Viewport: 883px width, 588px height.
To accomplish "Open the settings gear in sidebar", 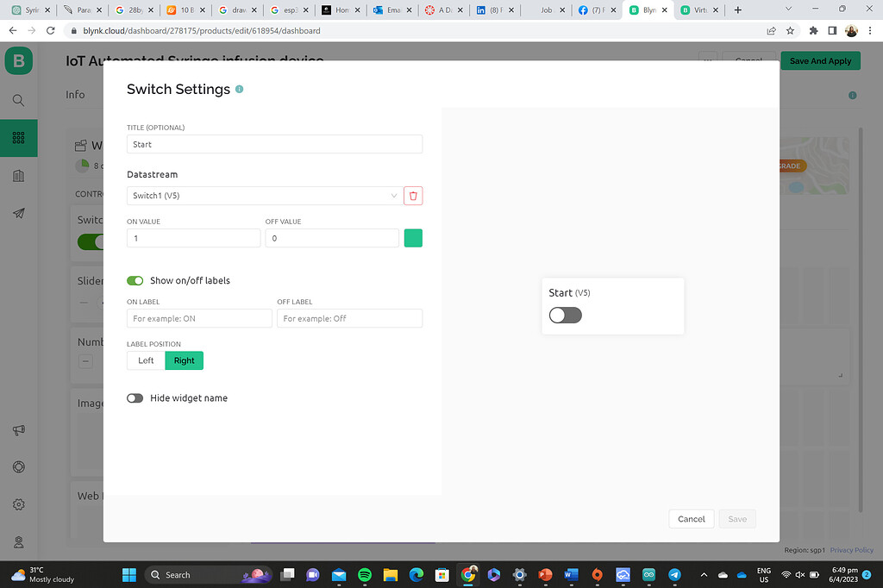I will (19, 504).
